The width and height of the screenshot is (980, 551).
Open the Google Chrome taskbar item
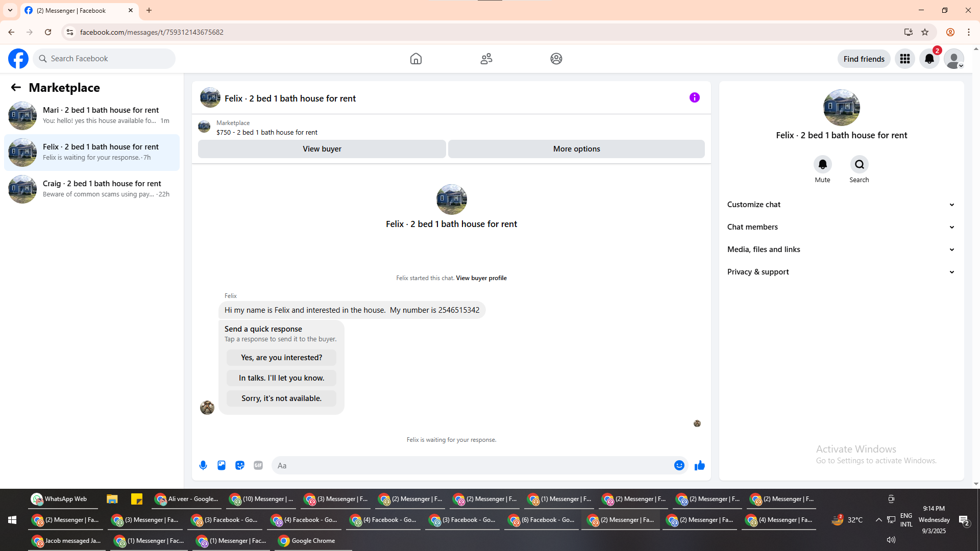click(x=313, y=541)
